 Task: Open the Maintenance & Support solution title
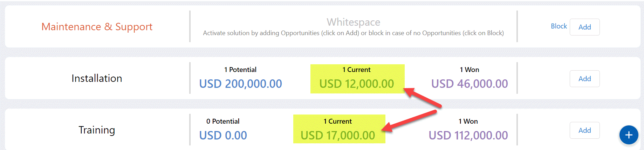(x=97, y=27)
